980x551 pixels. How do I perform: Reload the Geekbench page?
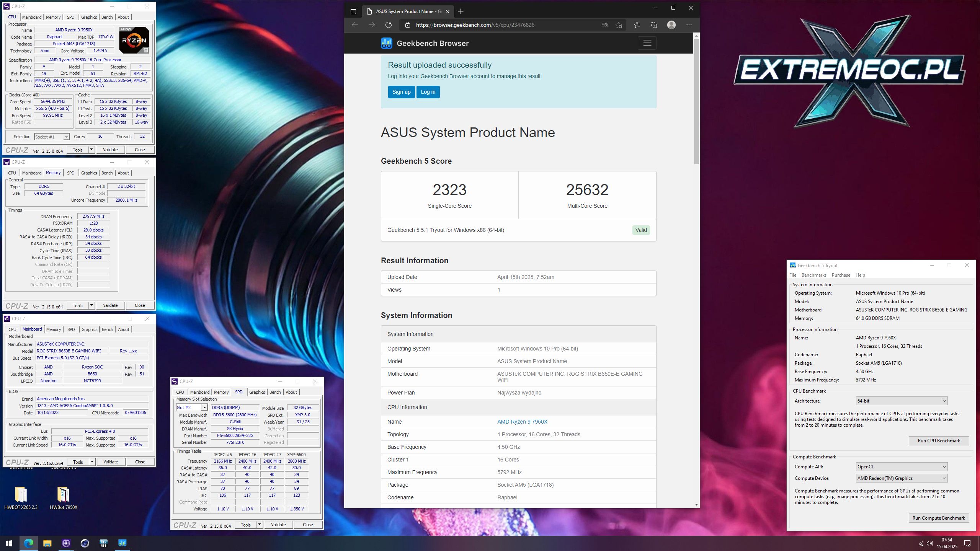[388, 25]
